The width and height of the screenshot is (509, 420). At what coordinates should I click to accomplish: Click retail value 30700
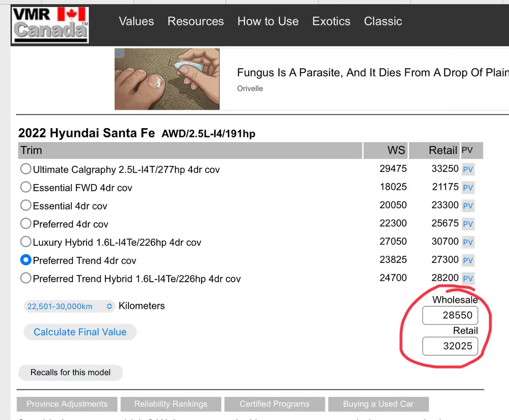(x=445, y=241)
